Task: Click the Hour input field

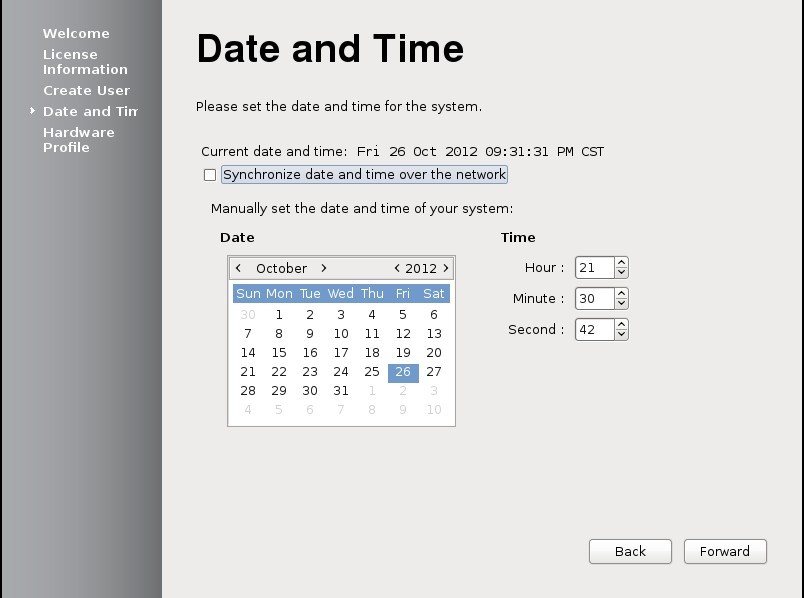Action: (595, 268)
